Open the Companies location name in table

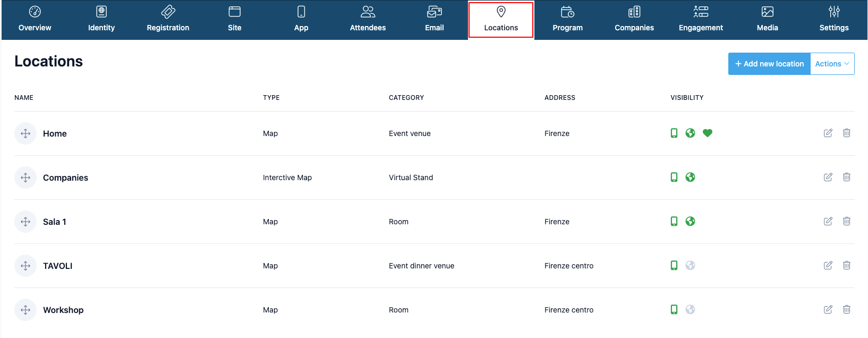click(x=65, y=178)
